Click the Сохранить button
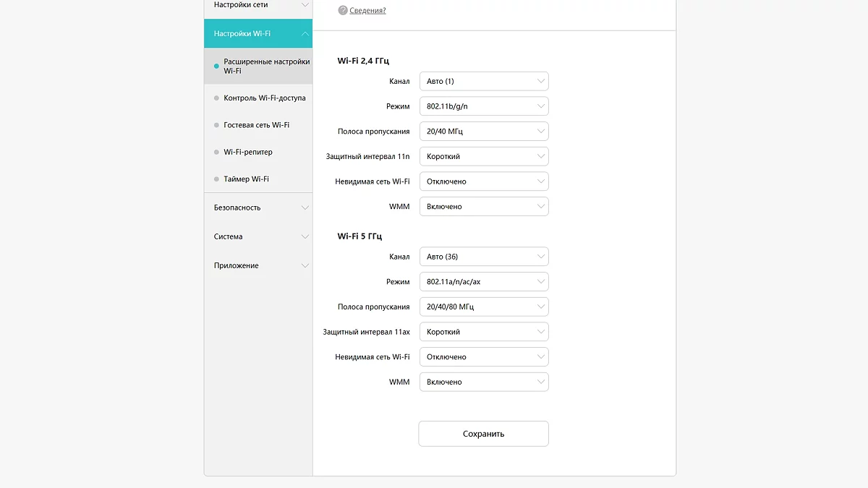The height and width of the screenshot is (488, 868). click(483, 434)
